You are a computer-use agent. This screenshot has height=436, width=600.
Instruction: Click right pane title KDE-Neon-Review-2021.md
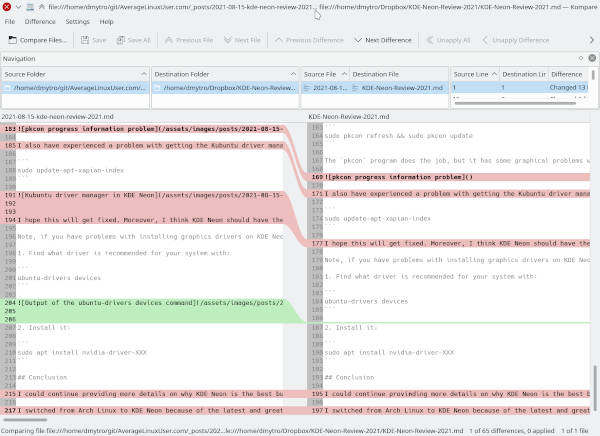349,116
